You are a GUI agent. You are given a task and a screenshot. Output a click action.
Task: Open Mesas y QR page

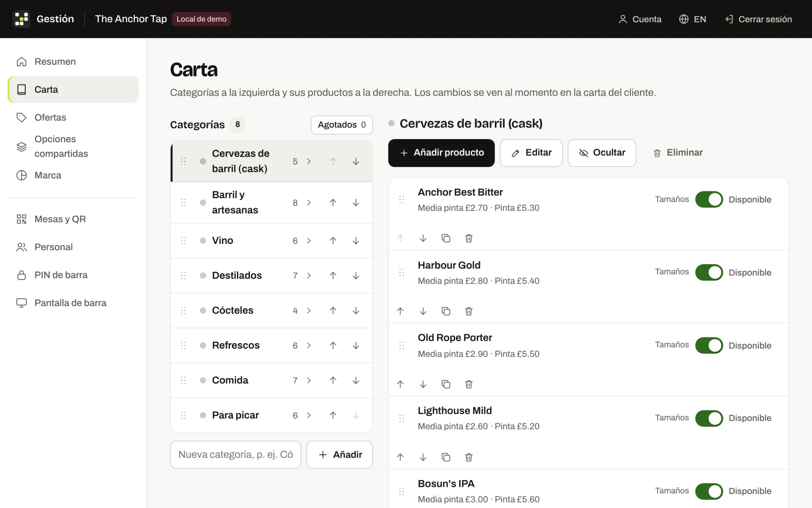[73, 219]
